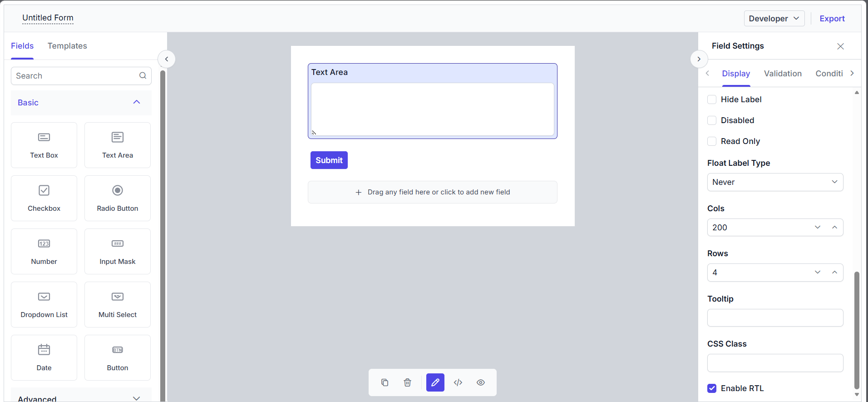Click the search magnifier icon
The height and width of the screenshot is (402, 868).
[x=143, y=75]
